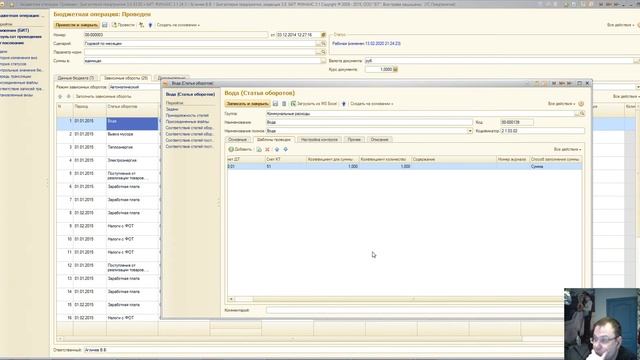Image resolution: width=640 pixels, height=360 pixels.
Task: Open help icon in Вода window
Action: click(581, 104)
